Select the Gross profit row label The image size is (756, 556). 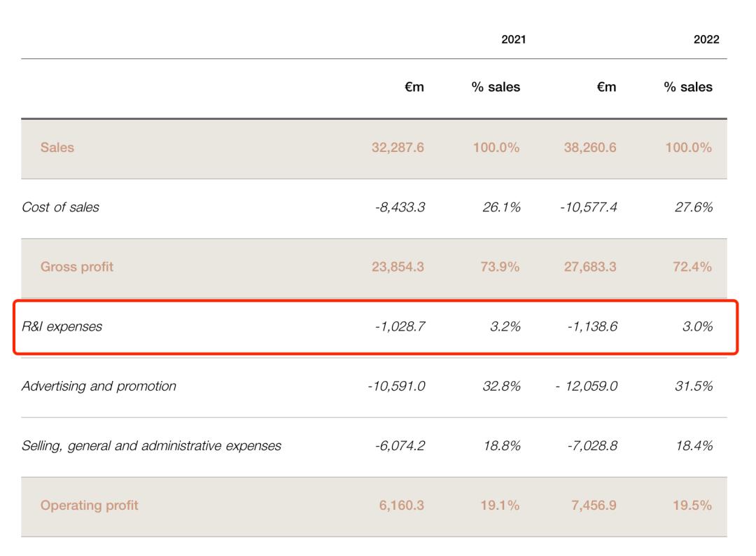click(77, 267)
